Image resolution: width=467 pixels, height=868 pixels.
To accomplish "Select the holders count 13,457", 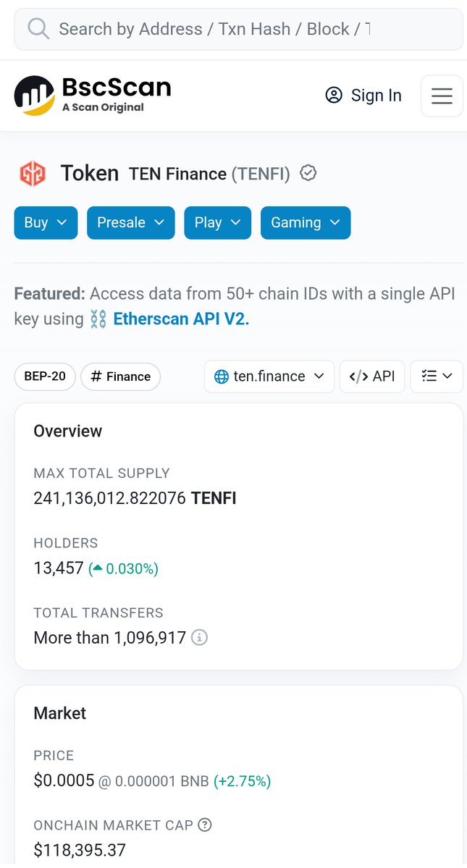I will pyautogui.click(x=59, y=568).
